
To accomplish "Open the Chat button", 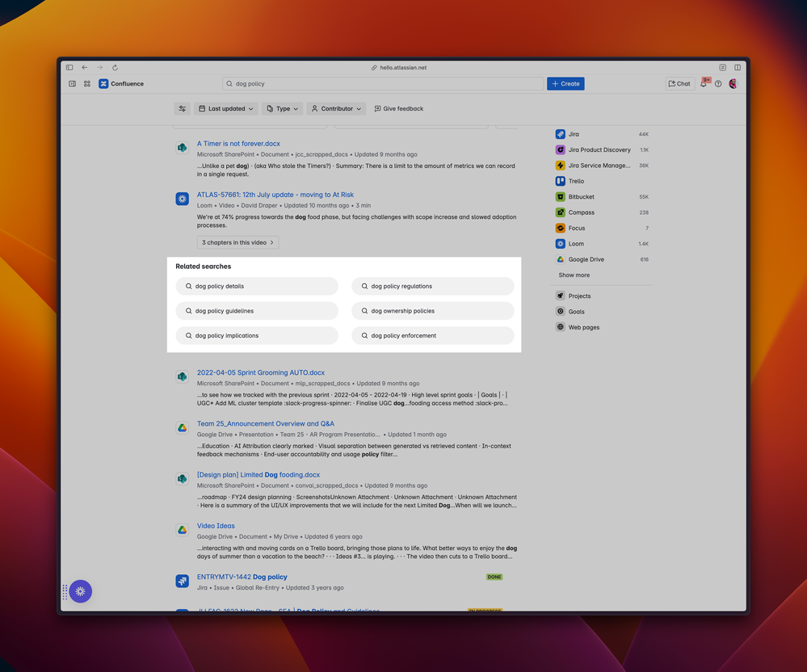I will 680,83.
